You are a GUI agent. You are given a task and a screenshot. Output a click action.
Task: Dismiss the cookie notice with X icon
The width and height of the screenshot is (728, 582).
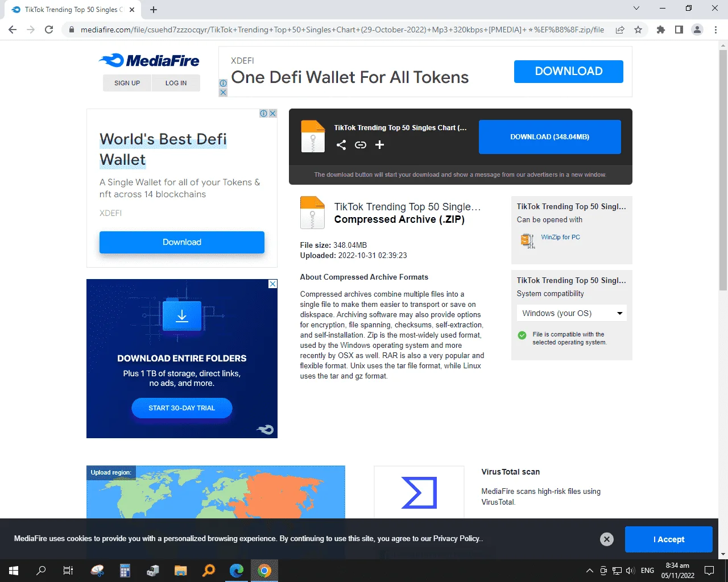point(607,539)
